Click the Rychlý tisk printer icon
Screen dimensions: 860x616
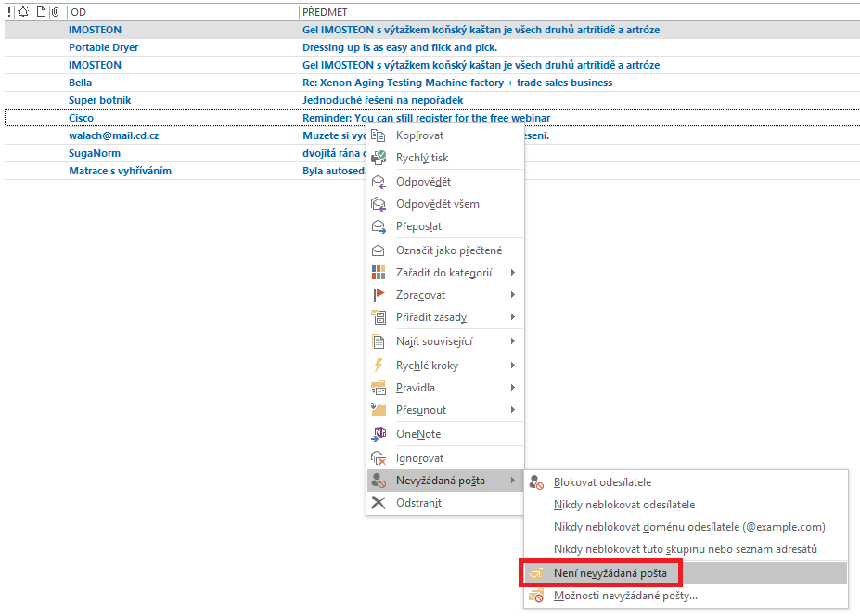[x=379, y=158]
